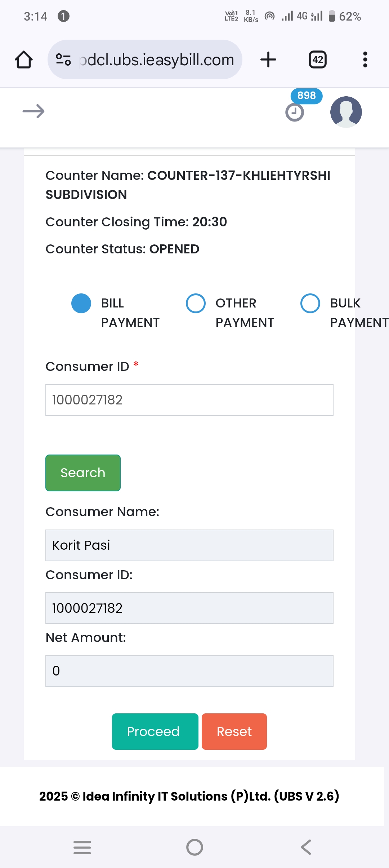Click the Reset button

point(234,732)
